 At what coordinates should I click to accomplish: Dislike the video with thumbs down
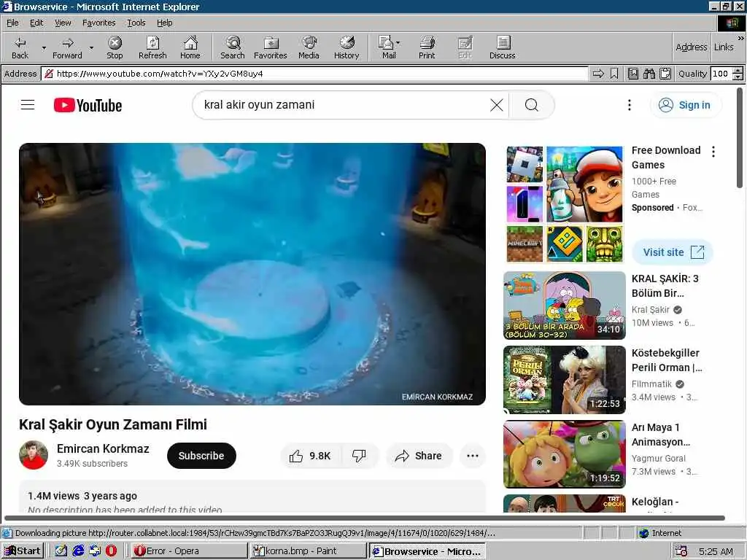359,456
